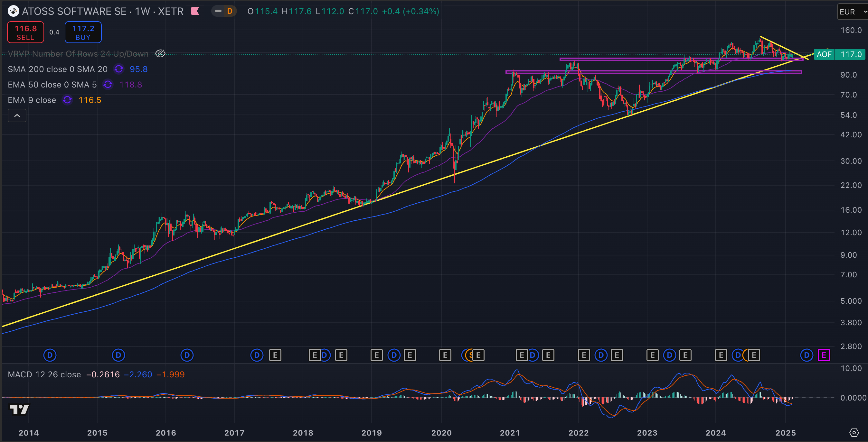The image size is (868, 442).
Task: Buy at 117.2 with the BUY button
Action: [83, 32]
